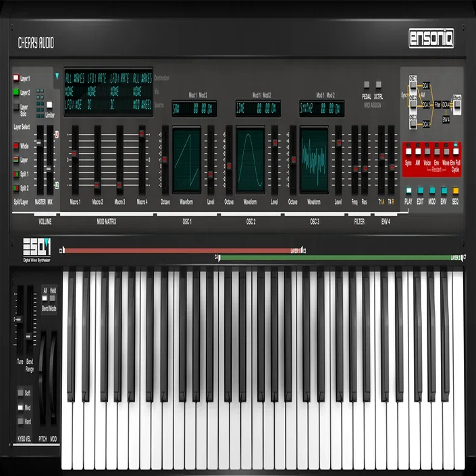Click the PEDAL MIDI assign button
This screenshot has width=476, height=476.
(x=367, y=84)
